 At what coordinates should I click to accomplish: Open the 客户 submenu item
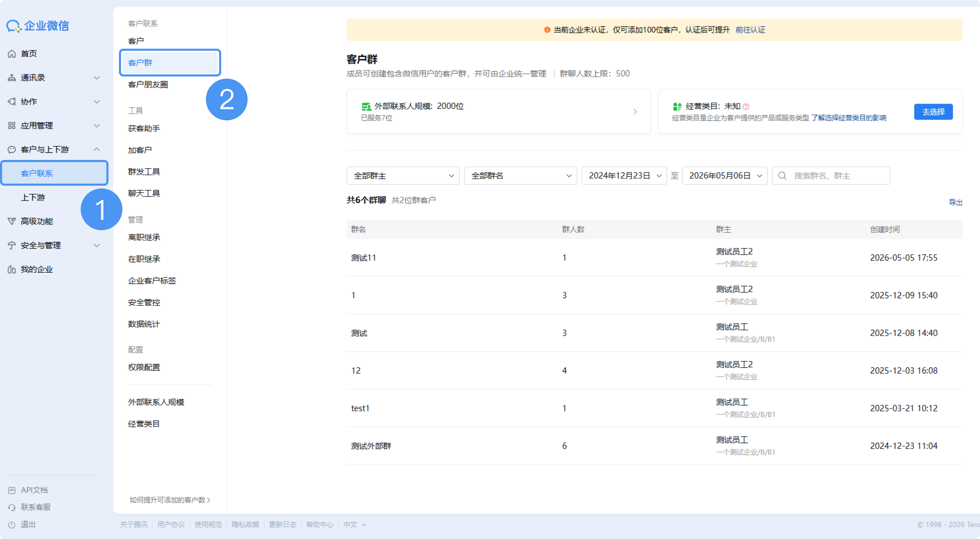(136, 41)
